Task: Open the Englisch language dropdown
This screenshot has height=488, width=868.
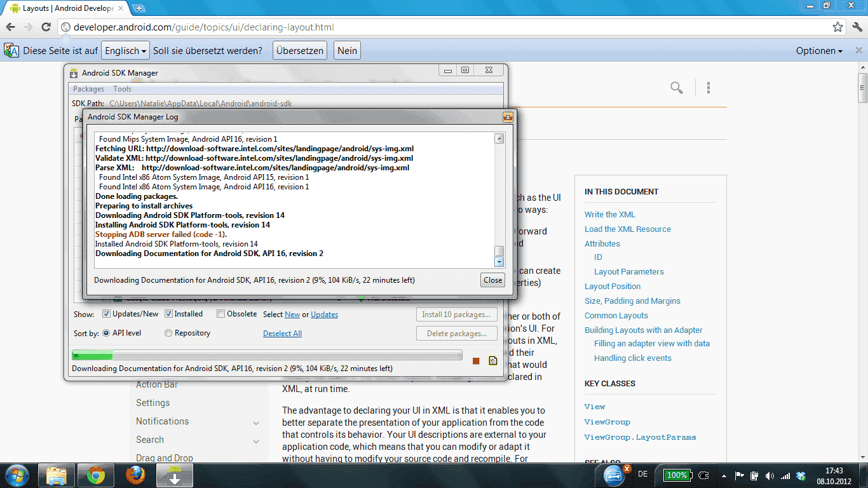Action: click(x=126, y=51)
